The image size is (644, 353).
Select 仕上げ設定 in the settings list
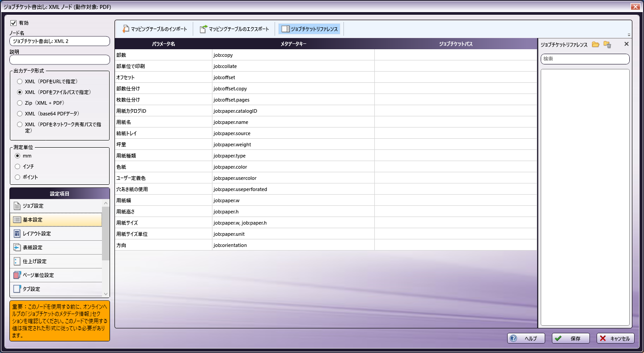click(x=56, y=261)
